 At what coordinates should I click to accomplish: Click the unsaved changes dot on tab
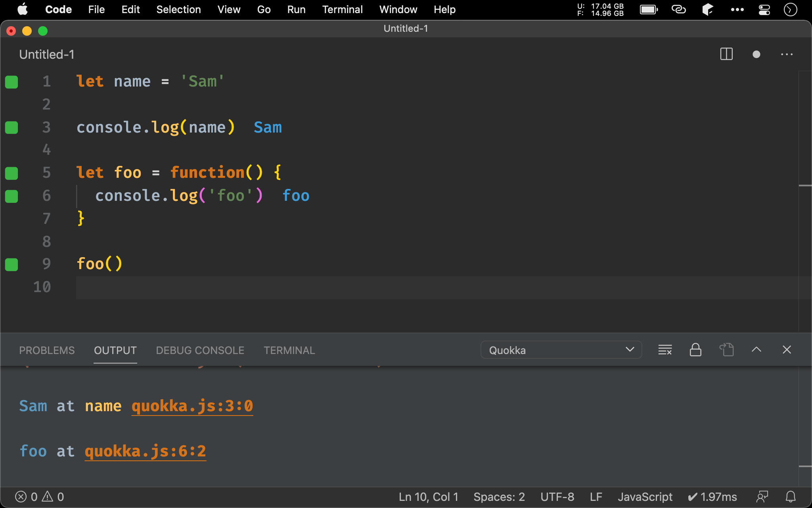[x=756, y=54]
